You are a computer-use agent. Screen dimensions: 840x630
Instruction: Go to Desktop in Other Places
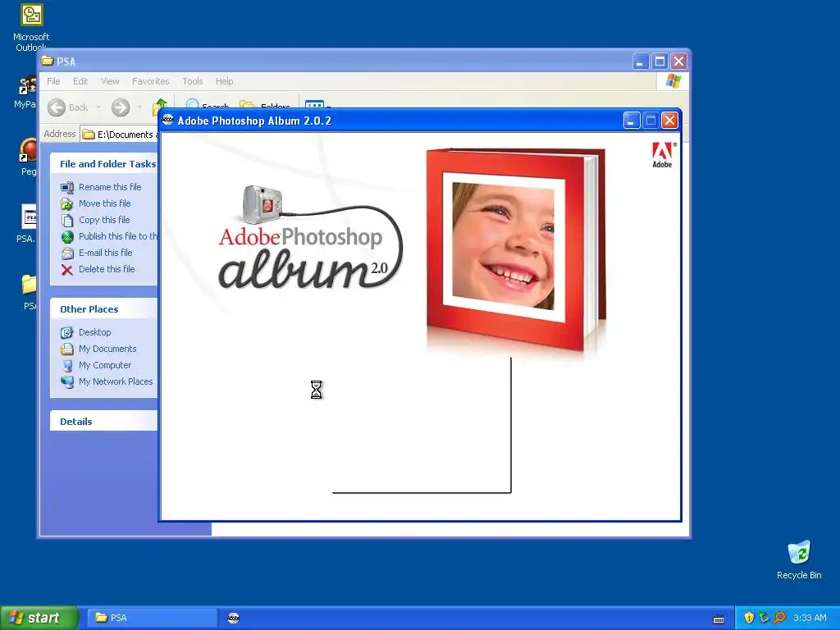95,333
